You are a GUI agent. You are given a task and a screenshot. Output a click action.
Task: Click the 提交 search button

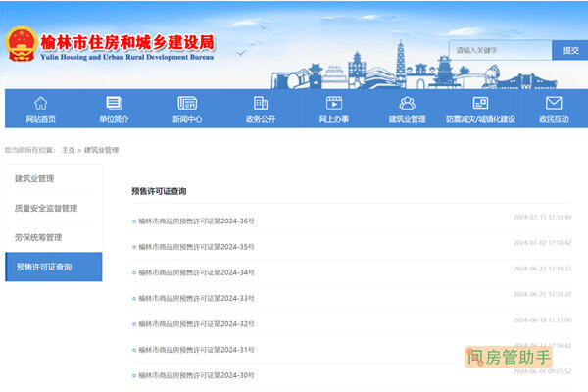coord(570,50)
